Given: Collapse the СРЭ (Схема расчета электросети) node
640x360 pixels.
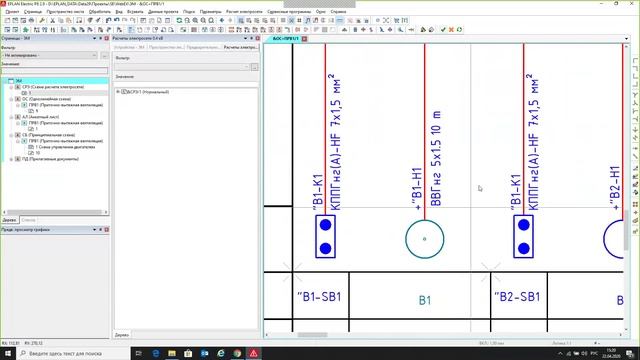Looking at the screenshot, I should tap(11, 87).
